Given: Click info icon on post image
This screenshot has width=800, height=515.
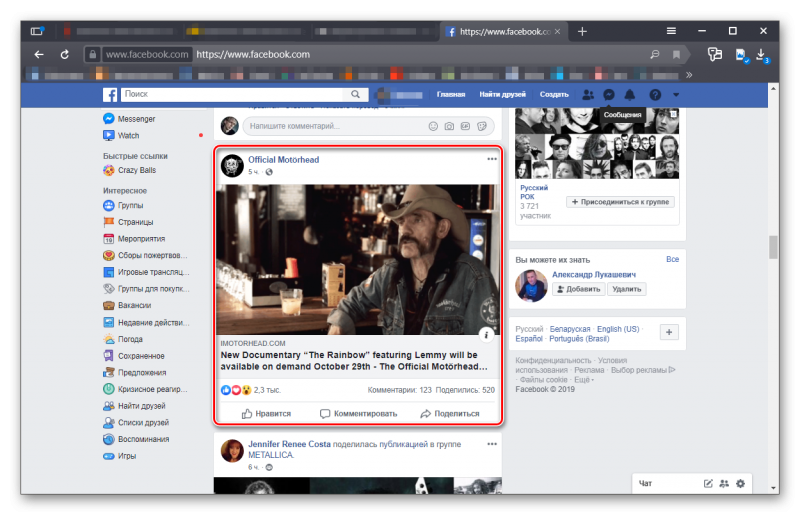Looking at the screenshot, I should [486, 335].
